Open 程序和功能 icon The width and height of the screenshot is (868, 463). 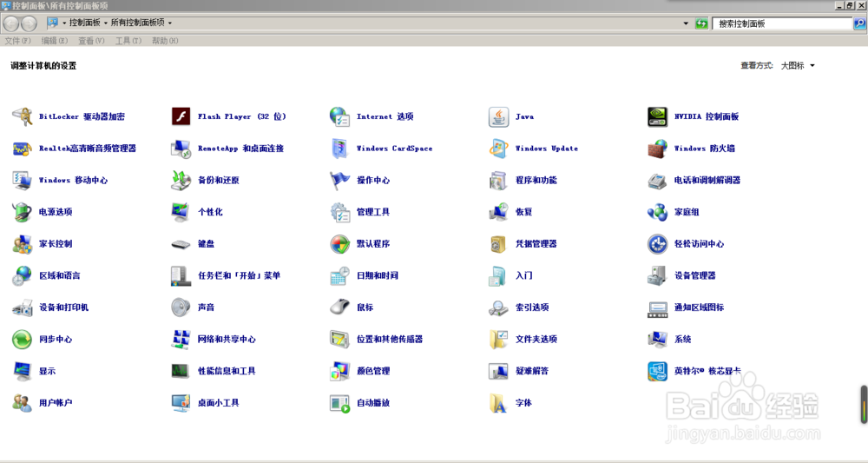tap(498, 181)
